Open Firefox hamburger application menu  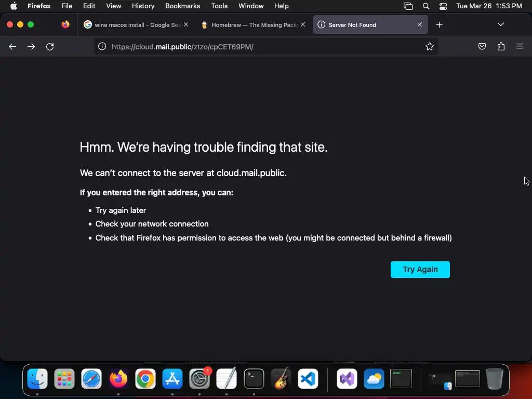coord(520,46)
